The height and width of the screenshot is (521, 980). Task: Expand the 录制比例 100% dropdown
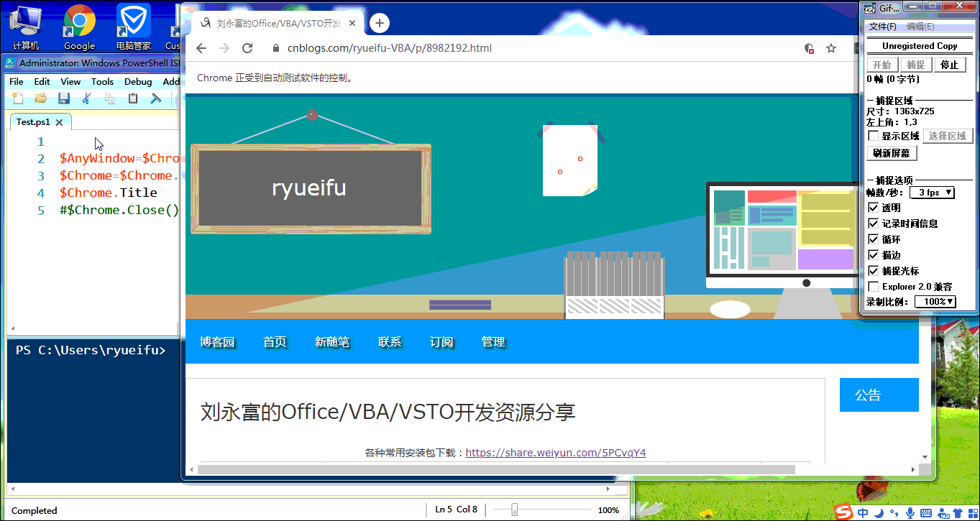click(935, 302)
